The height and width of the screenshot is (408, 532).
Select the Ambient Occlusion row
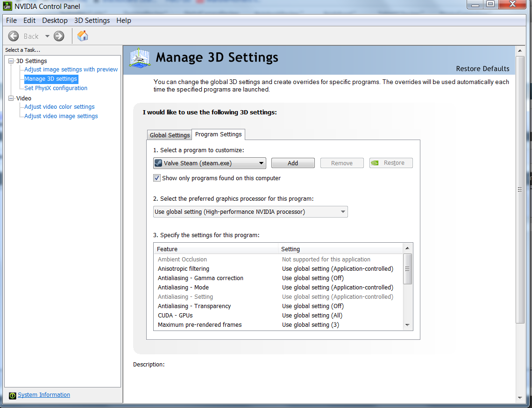click(x=278, y=260)
